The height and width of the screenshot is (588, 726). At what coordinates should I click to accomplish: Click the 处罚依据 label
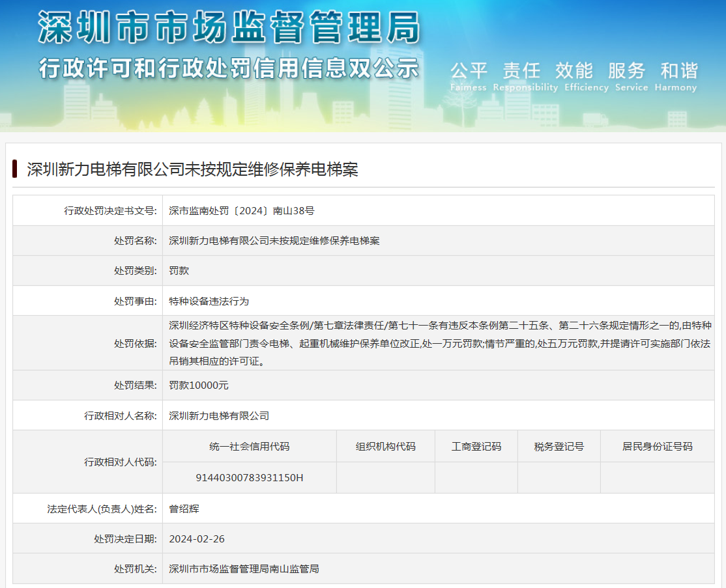135,344
